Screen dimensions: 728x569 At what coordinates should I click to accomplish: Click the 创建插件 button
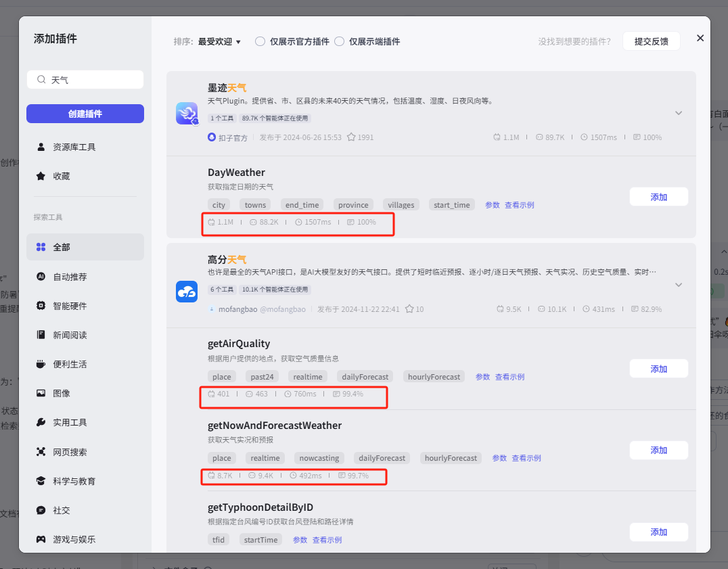[x=85, y=114]
